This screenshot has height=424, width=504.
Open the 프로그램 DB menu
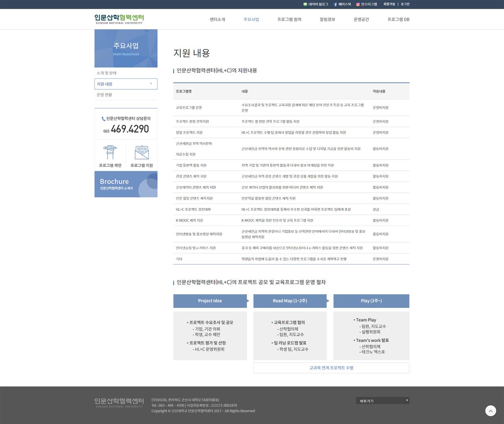[398, 19]
